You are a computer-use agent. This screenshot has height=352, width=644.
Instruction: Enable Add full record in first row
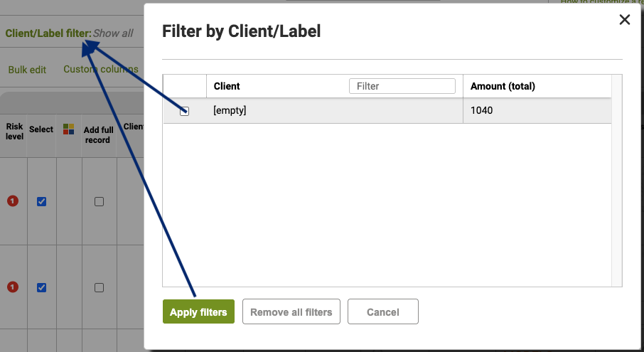click(99, 201)
